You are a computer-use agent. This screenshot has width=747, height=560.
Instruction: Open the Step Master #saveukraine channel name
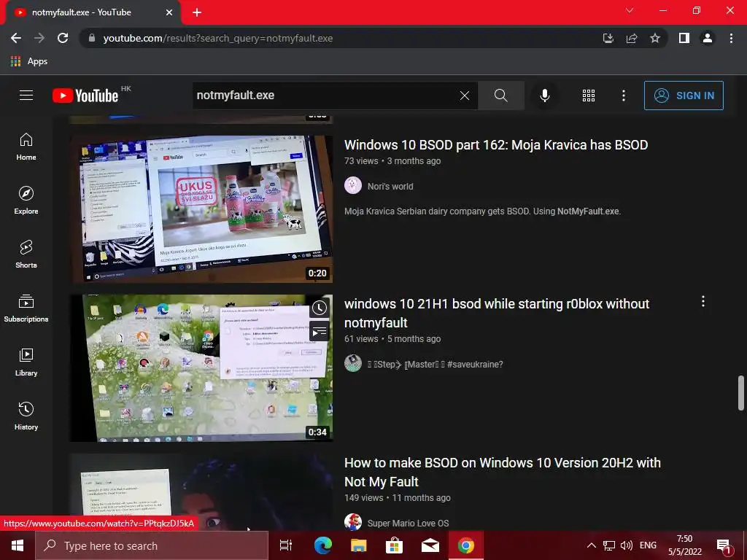[x=435, y=365]
